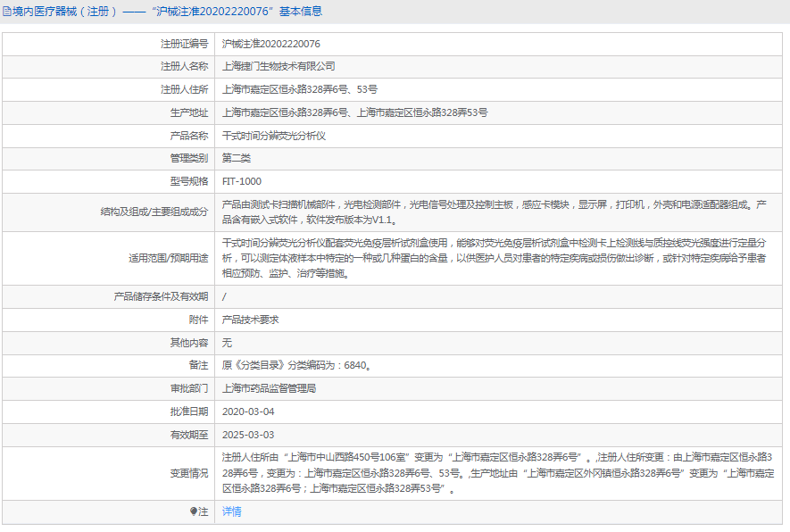The height and width of the screenshot is (532, 790).
Task: Open the 详情 details link
Action: click(232, 511)
